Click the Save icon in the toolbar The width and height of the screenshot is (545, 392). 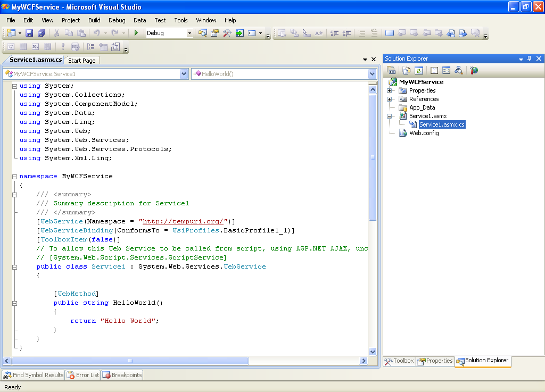tap(29, 33)
